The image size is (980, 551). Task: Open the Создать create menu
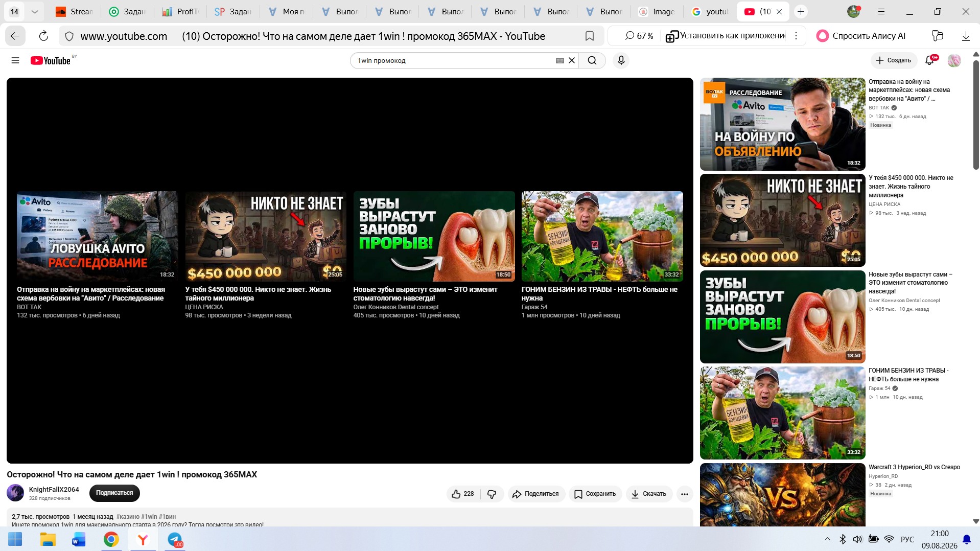pyautogui.click(x=894, y=60)
